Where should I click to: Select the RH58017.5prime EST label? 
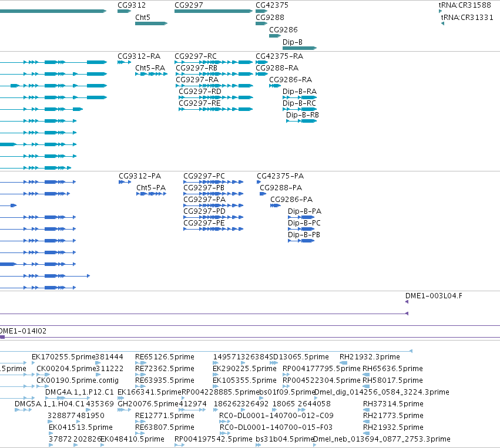point(393,380)
